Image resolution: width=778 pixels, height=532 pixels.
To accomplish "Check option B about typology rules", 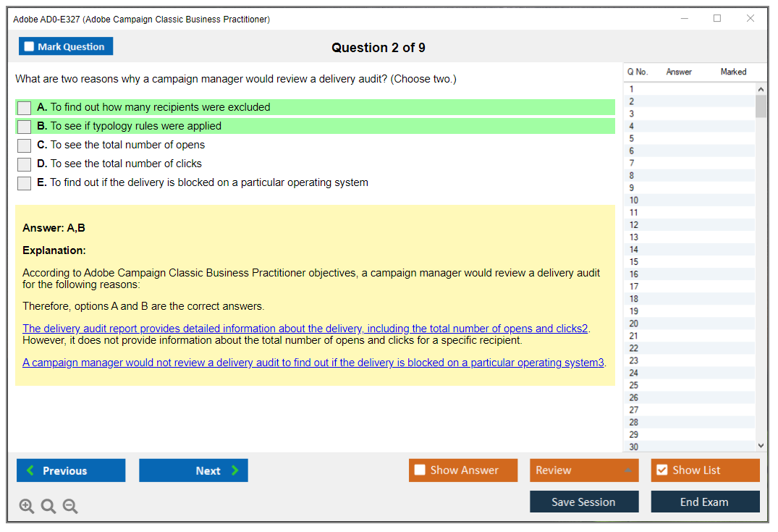I will (x=25, y=127).
